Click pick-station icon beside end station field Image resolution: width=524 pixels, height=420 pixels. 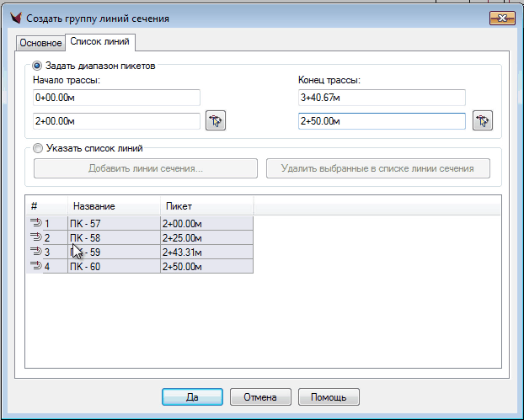[x=482, y=121]
